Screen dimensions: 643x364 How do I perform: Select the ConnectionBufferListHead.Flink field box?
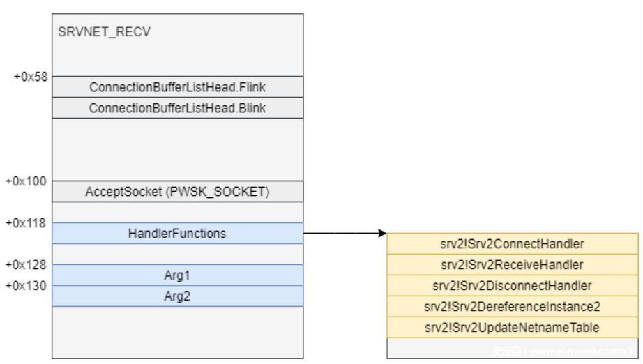(x=177, y=87)
